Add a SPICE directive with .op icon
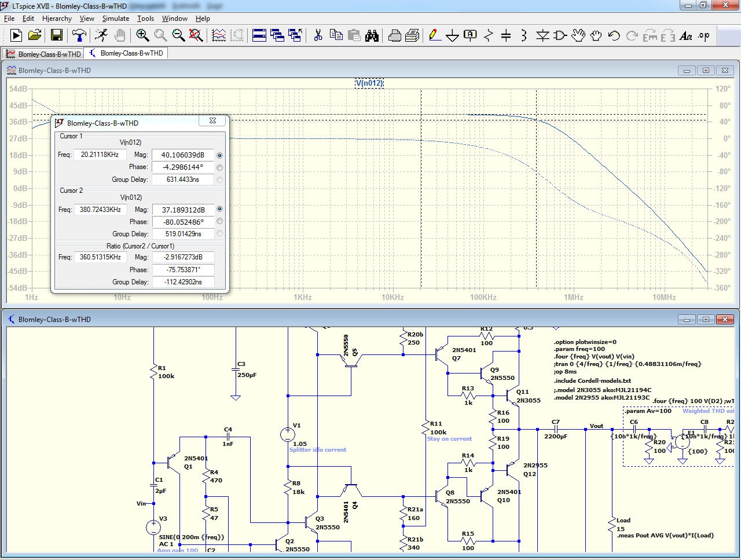The height and width of the screenshot is (560, 741). click(x=703, y=35)
